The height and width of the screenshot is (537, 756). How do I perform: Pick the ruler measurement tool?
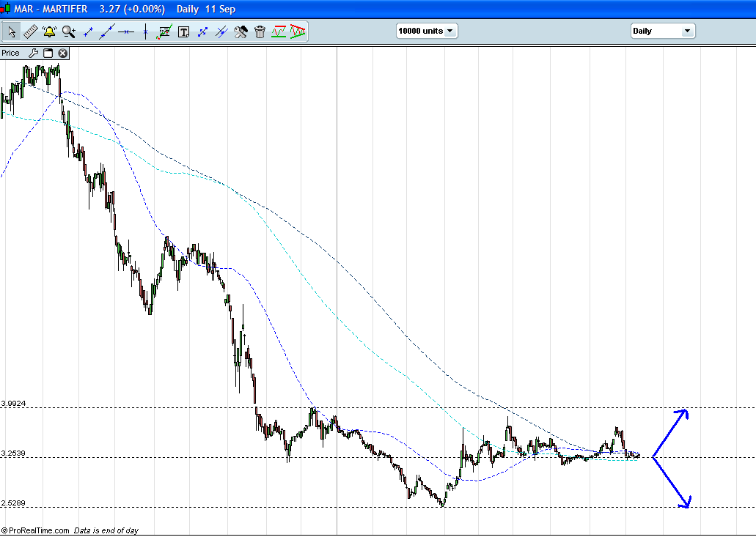tap(30, 32)
